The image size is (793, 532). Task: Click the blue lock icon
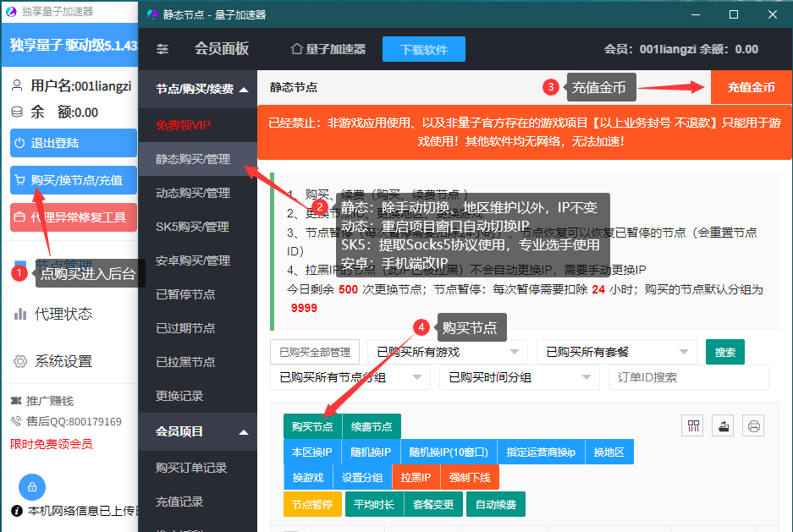(32, 487)
